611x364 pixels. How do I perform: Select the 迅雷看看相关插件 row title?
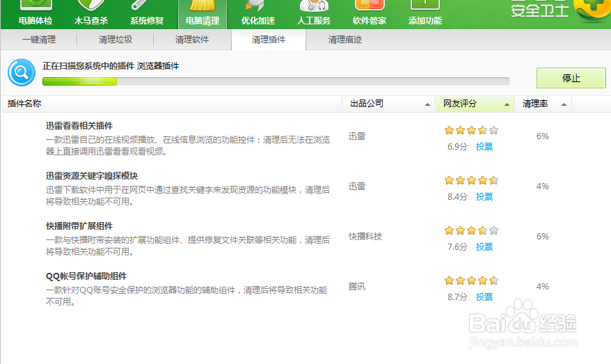pyautogui.click(x=79, y=126)
